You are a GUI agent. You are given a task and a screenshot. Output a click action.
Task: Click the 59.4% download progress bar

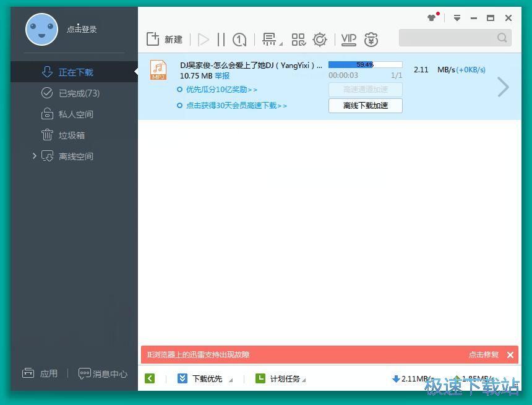[366, 64]
